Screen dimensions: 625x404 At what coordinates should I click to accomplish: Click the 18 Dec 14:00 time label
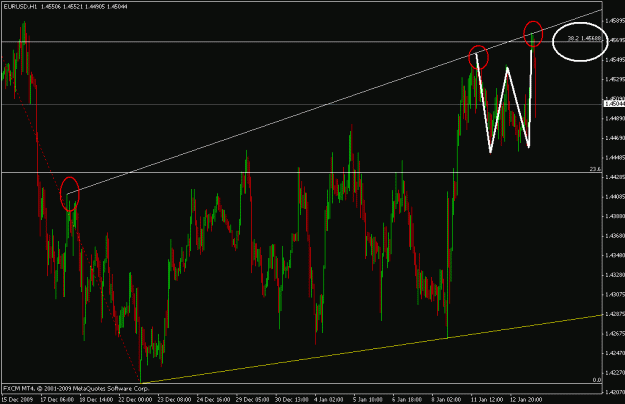[x=96, y=399]
